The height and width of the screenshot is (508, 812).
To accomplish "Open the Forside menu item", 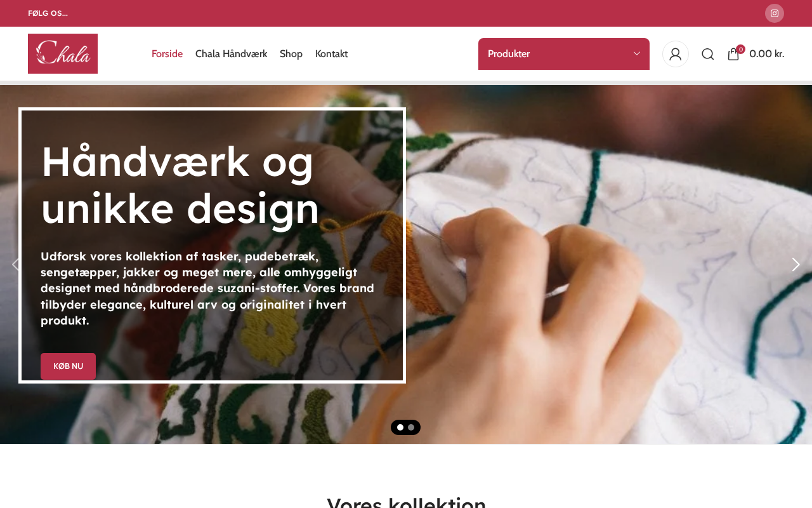I will 167,54.
